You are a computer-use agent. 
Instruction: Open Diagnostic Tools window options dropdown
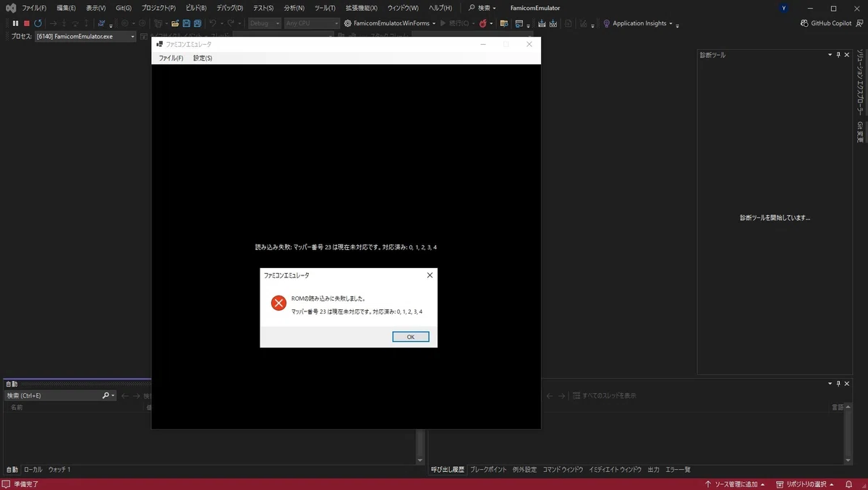(830, 55)
